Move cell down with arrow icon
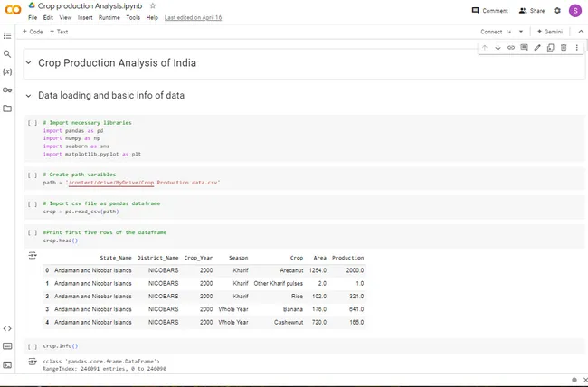The height and width of the screenshot is (387, 588). click(x=498, y=48)
